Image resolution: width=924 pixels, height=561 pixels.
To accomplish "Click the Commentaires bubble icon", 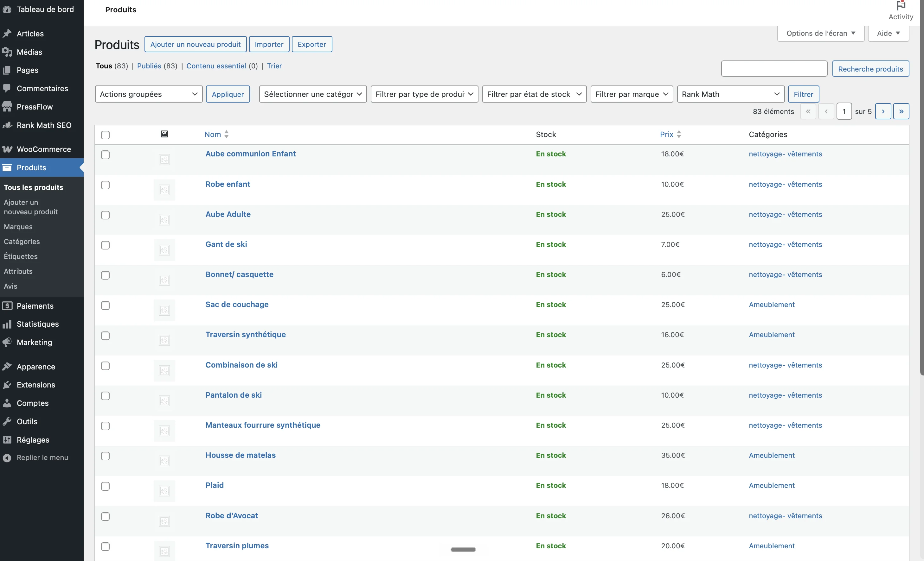I will tap(7, 88).
